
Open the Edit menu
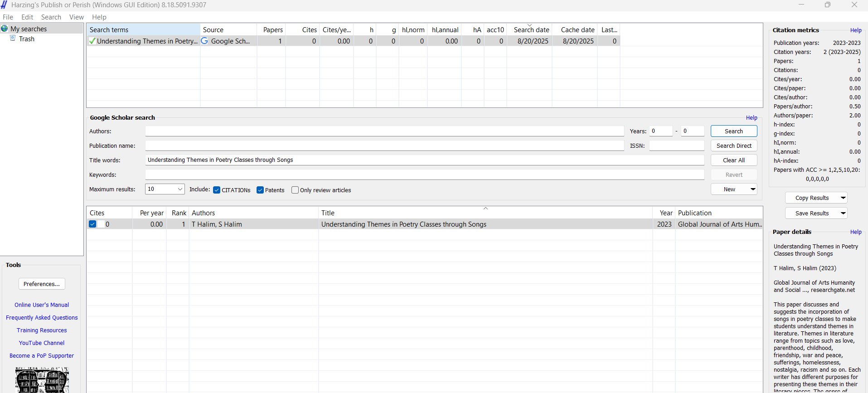pos(27,17)
